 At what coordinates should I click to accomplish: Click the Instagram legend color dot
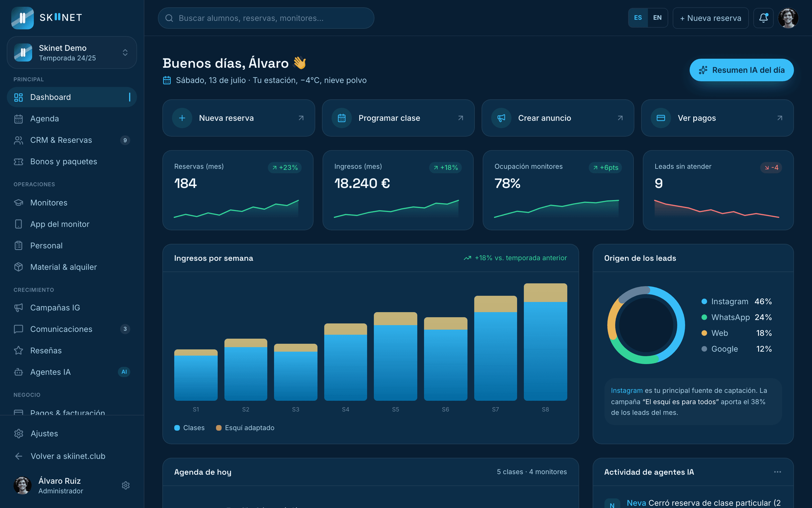[x=704, y=302]
